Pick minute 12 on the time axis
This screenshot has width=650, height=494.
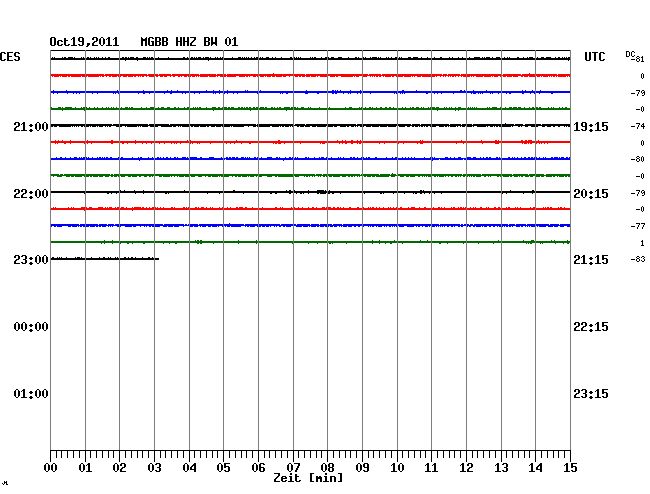(x=466, y=467)
